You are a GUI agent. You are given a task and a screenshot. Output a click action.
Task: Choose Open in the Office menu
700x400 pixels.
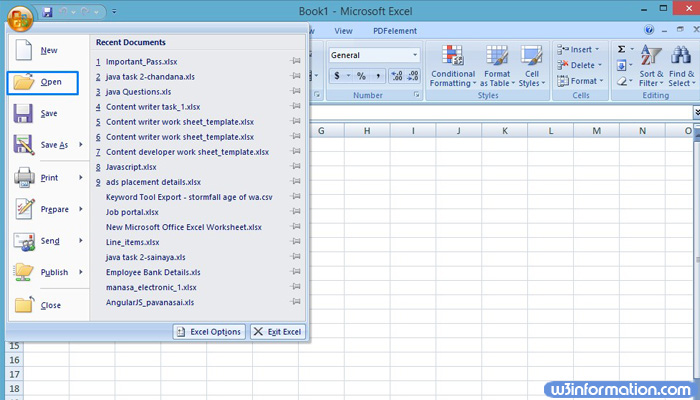(x=43, y=83)
